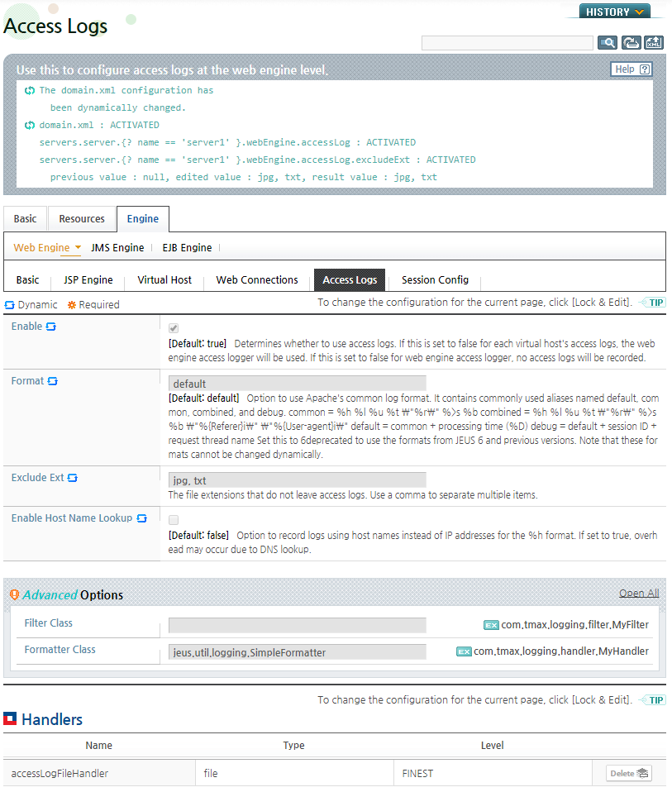This screenshot has width=672, height=792.
Task: Select the Access Logs sub-tab
Action: pos(350,280)
